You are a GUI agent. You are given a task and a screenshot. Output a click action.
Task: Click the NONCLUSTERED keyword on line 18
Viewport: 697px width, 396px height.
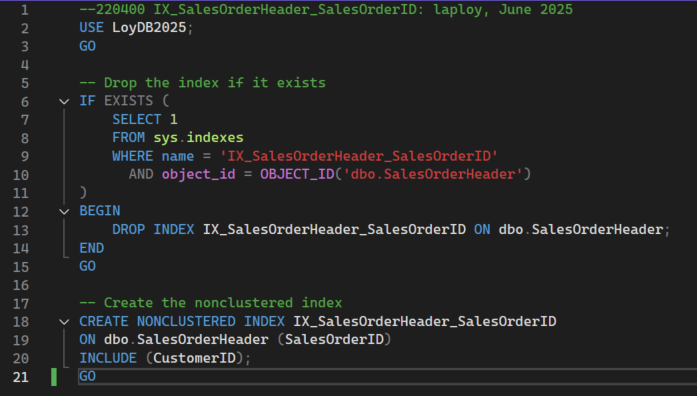(x=186, y=321)
